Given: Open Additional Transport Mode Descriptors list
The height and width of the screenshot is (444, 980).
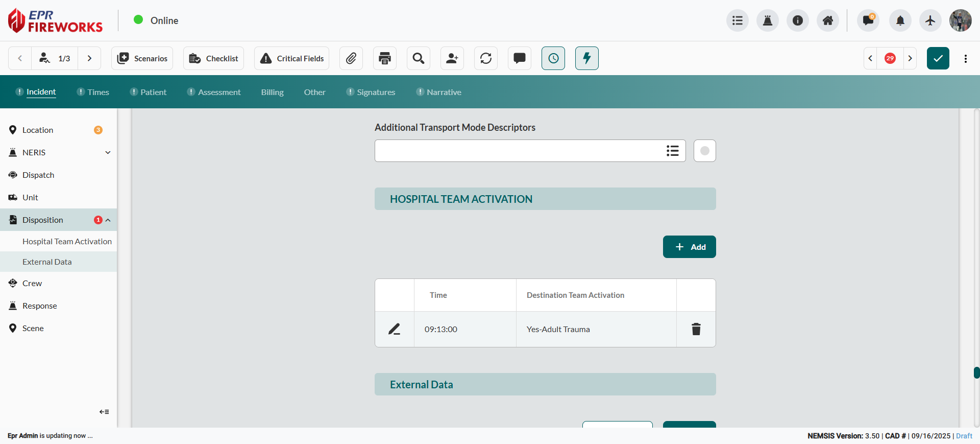Looking at the screenshot, I should [x=672, y=151].
